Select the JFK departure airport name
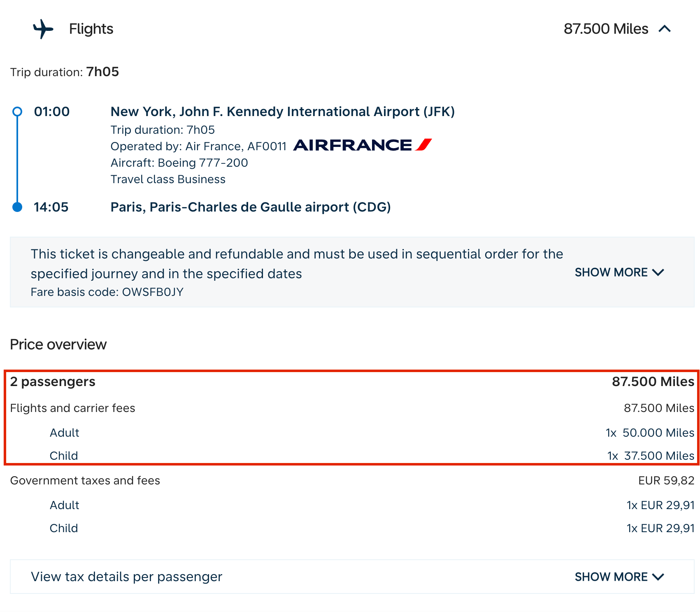 [x=282, y=112]
